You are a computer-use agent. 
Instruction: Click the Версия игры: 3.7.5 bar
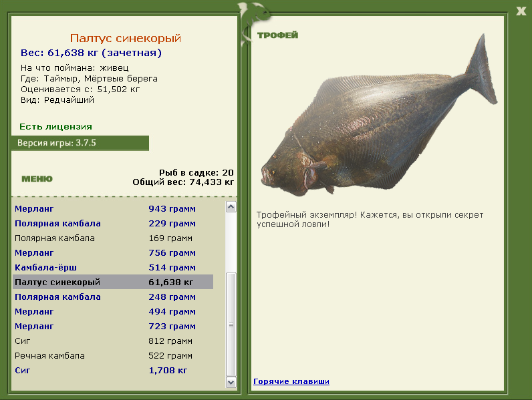point(80,143)
